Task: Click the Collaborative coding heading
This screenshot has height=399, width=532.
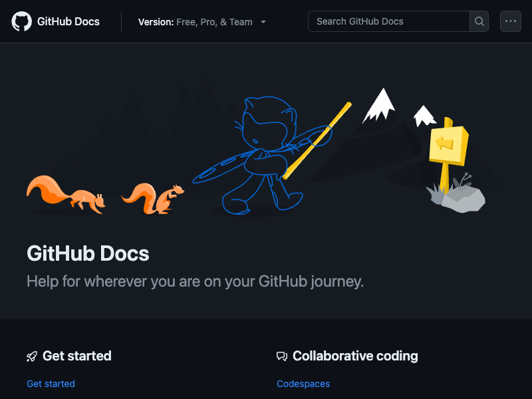Action: tap(355, 356)
